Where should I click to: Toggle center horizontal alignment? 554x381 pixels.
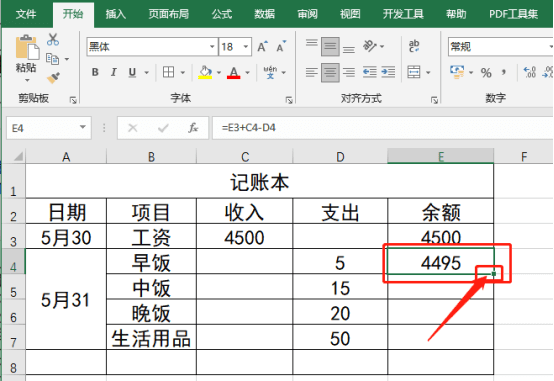point(330,72)
